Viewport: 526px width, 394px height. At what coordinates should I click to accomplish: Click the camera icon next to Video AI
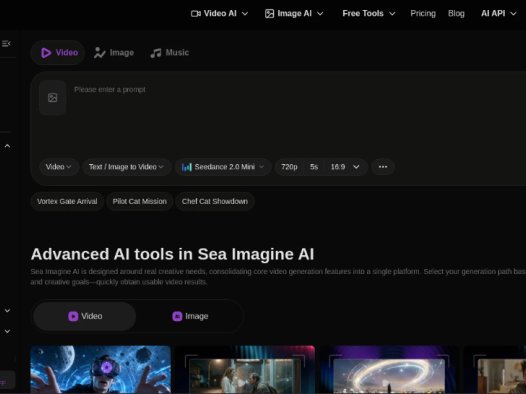tap(196, 13)
